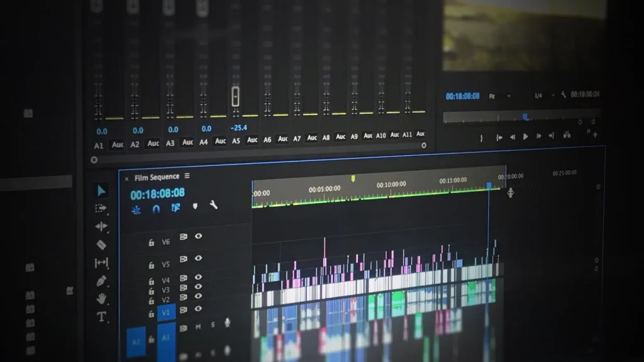This screenshot has height=362, width=644.
Task: Select the Type tool
Action: (101, 317)
